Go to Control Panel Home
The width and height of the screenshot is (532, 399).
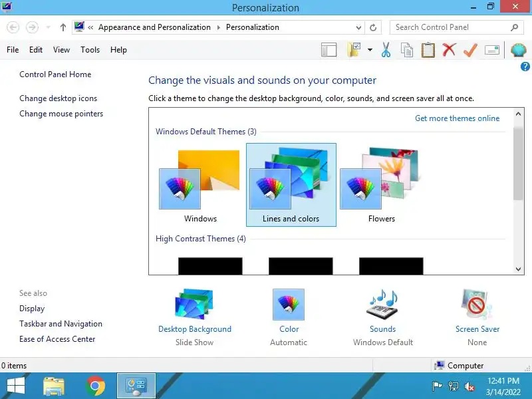pyautogui.click(x=55, y=74)
